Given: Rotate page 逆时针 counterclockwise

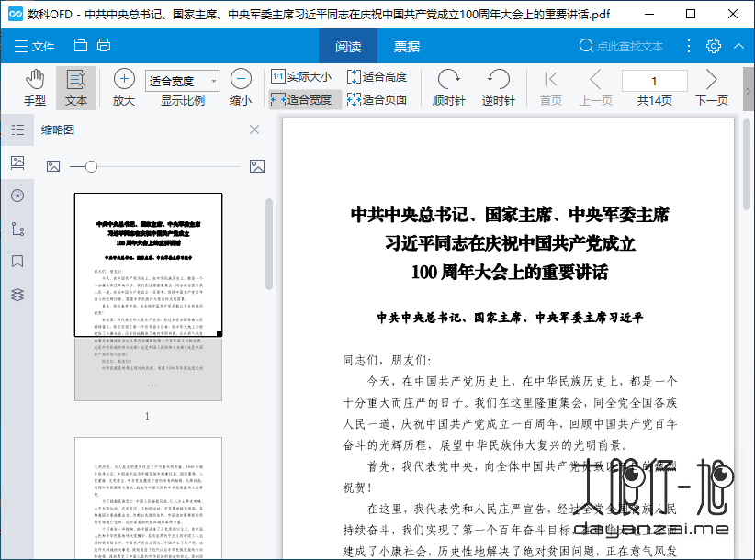Looking at the screenshot, I should 499,87.
